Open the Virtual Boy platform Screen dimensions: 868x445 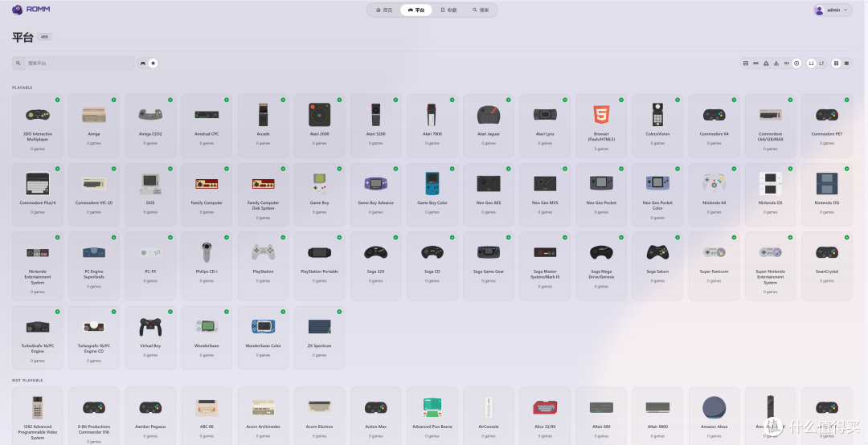[150, 337]
